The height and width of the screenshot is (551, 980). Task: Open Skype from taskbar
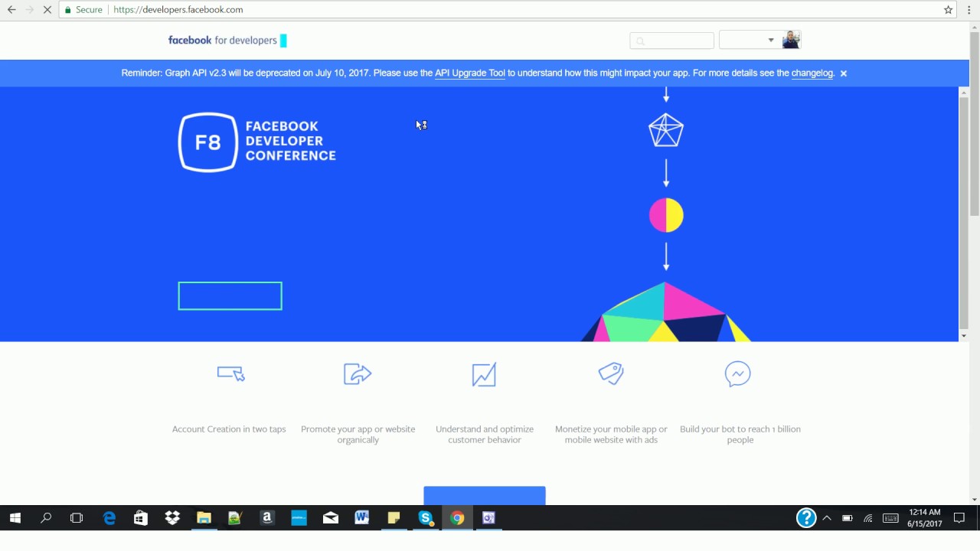click(x=426, y=518)
